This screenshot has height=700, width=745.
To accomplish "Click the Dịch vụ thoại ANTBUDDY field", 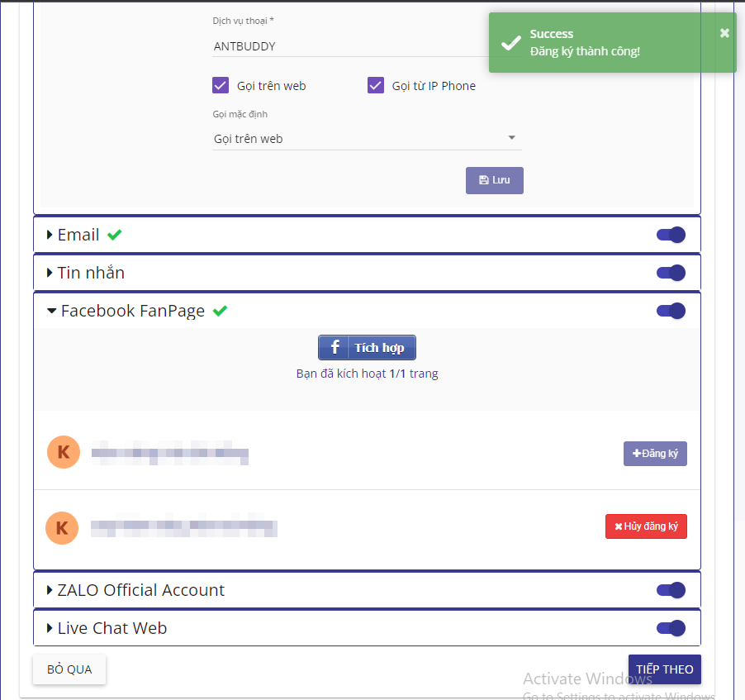I will coord(350,46).
